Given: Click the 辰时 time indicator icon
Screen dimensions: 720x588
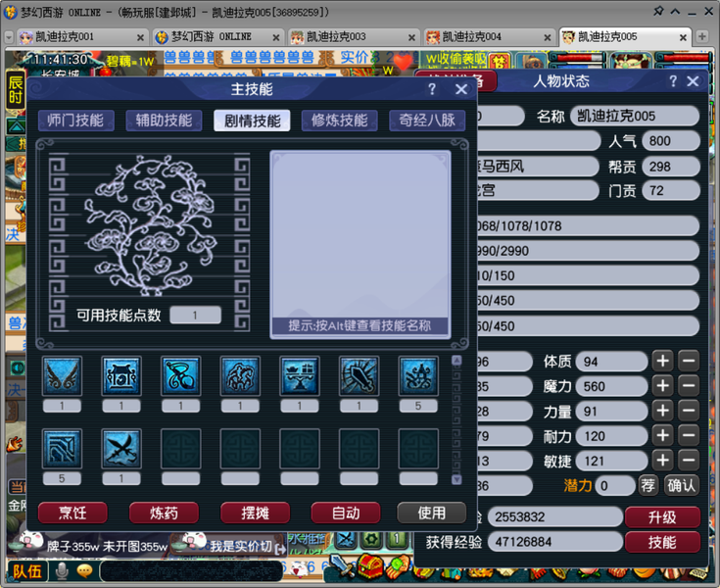Looking at the screenshot, I should (x=15, y=89).
